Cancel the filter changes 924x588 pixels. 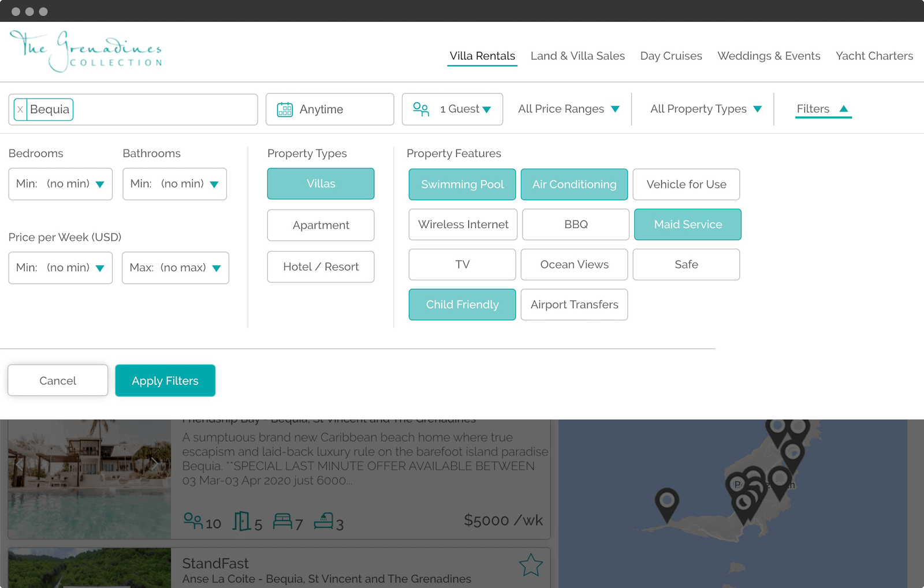[58, 381]
